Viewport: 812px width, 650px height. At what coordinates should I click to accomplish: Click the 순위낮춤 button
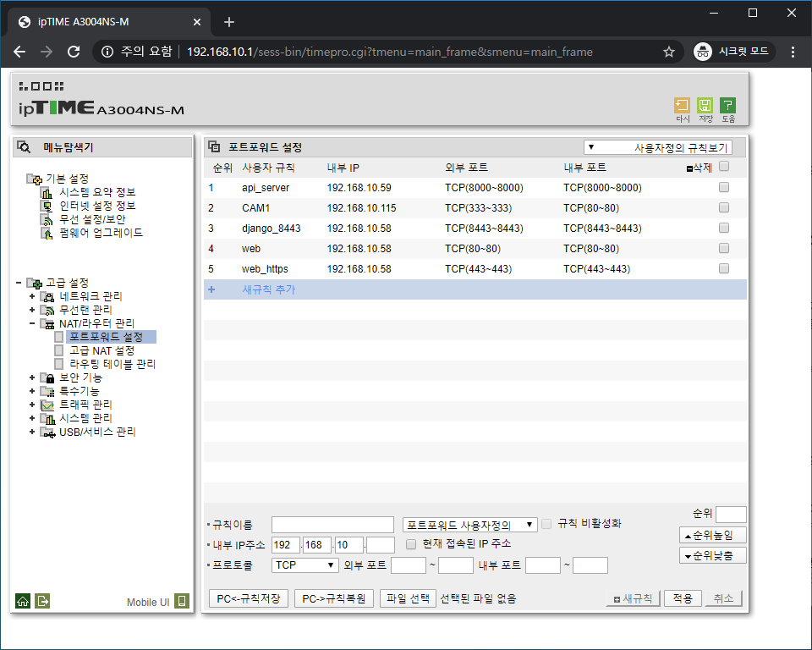pos(712,556)
